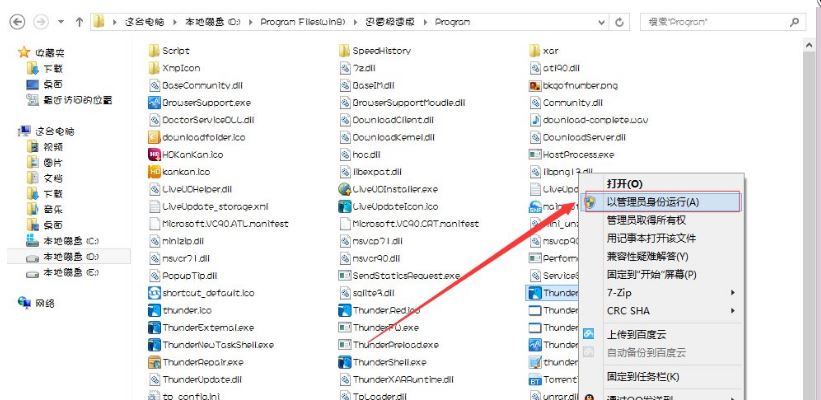
Task: Select the file name ThunderPreload.exe
Action: pyautogui.click(x=396, y=345)
